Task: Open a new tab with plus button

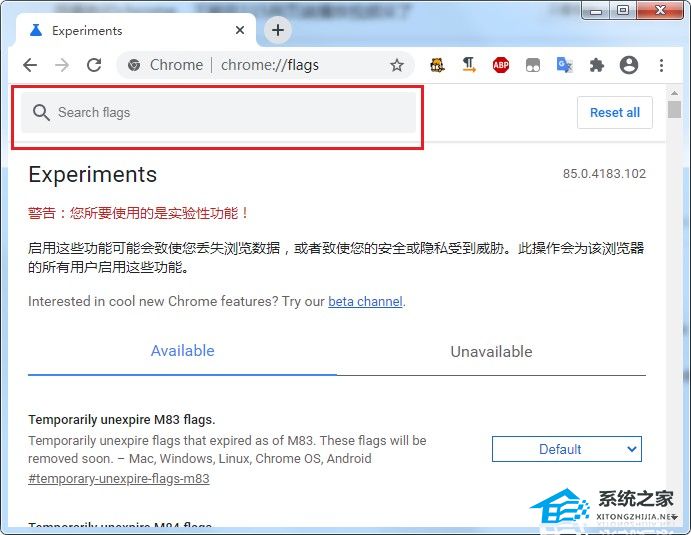Action: coord(278,30)
